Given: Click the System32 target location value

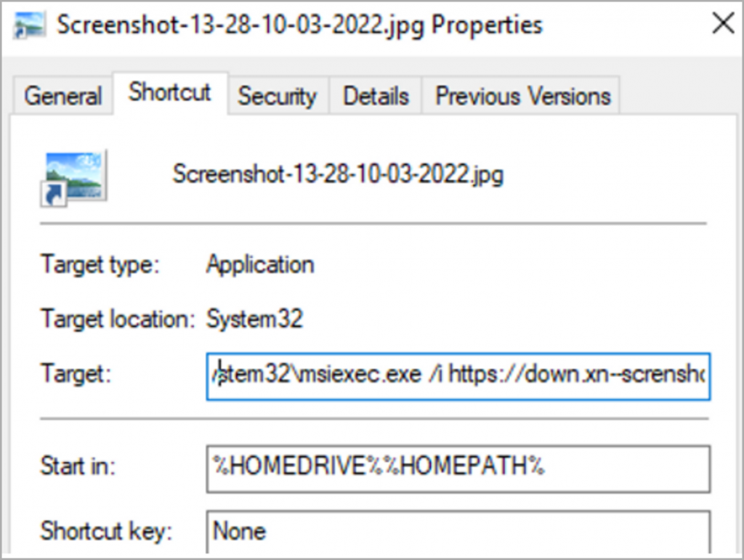Looking at the screenshot, I should pos(254,319).
